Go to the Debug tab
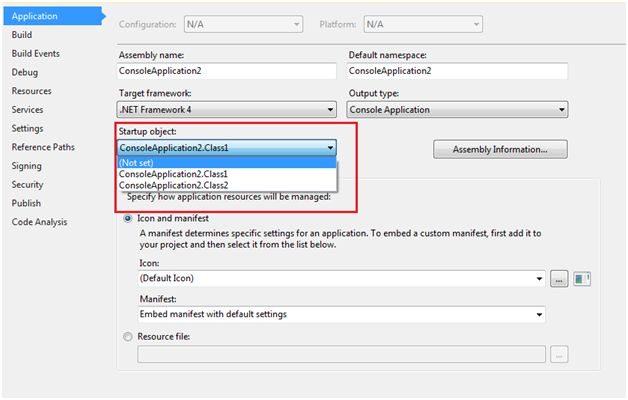The width and height of the screenshot is (628, 400). (25, 72)
